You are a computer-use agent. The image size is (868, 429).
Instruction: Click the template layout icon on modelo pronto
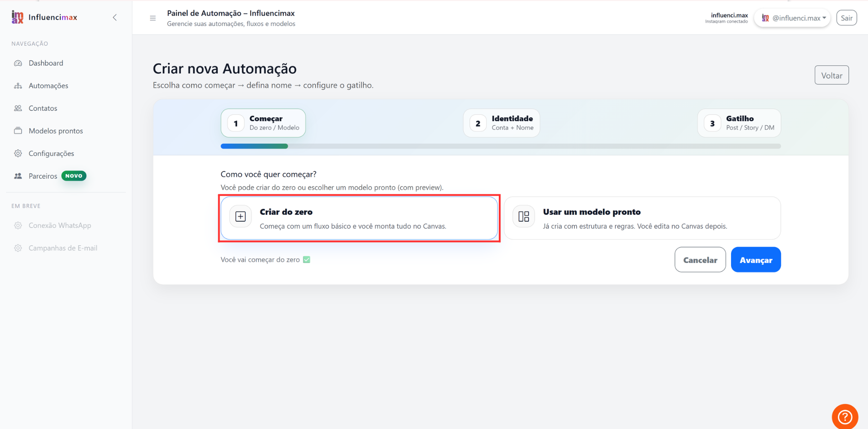point(524,216)
